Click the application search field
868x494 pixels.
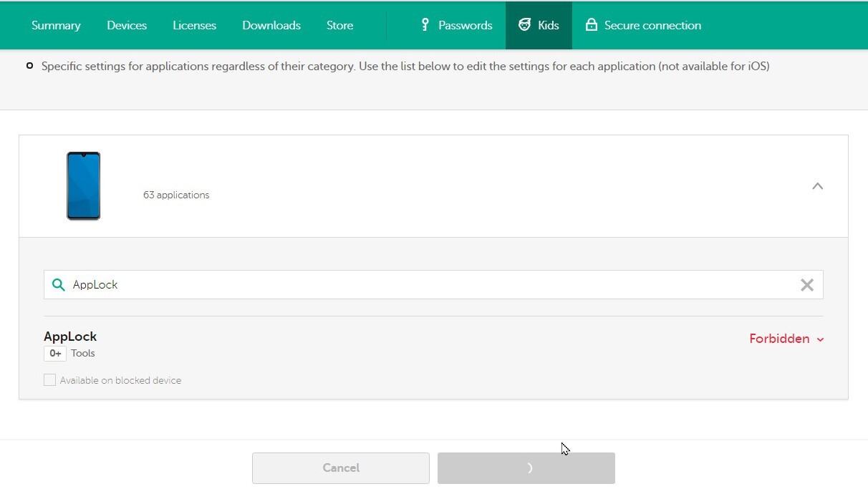point(433,285)
